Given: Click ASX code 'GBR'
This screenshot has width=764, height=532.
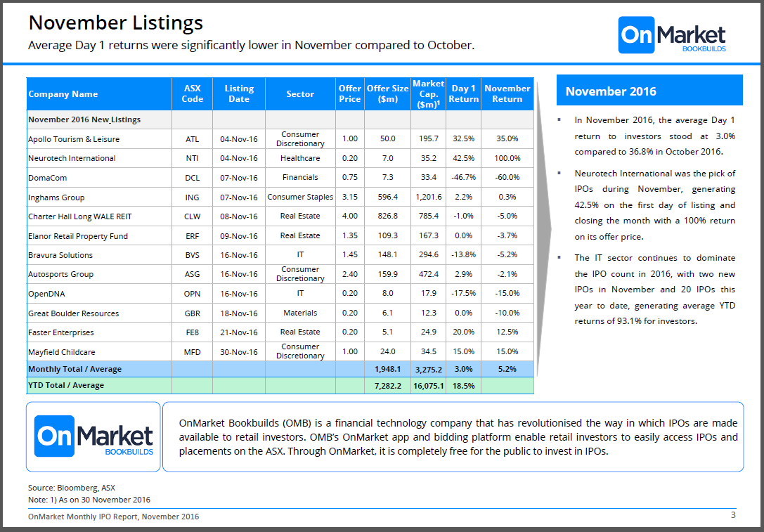Looking at the screenshot, I should point(193,313).
